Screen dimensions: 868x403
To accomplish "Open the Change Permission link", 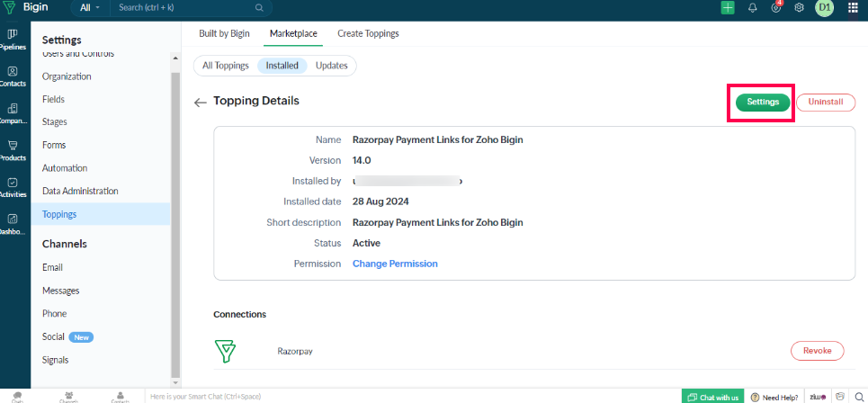I will (395, 264).
